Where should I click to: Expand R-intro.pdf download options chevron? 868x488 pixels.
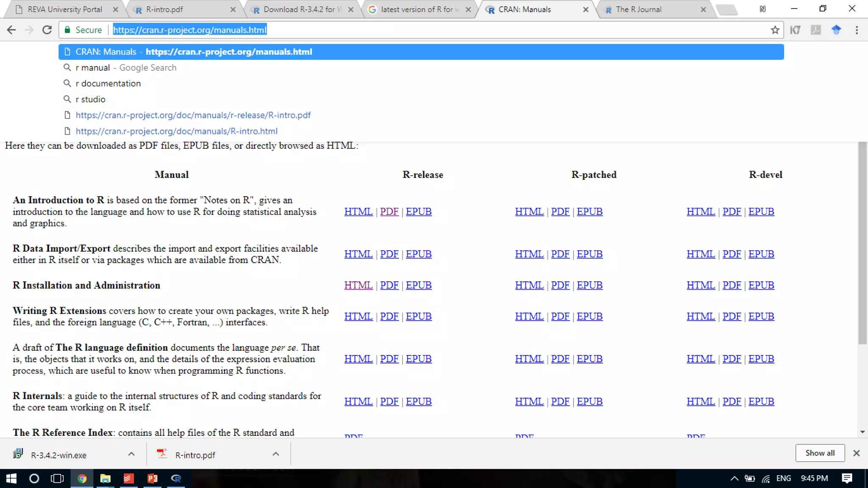tap(275, 454)
